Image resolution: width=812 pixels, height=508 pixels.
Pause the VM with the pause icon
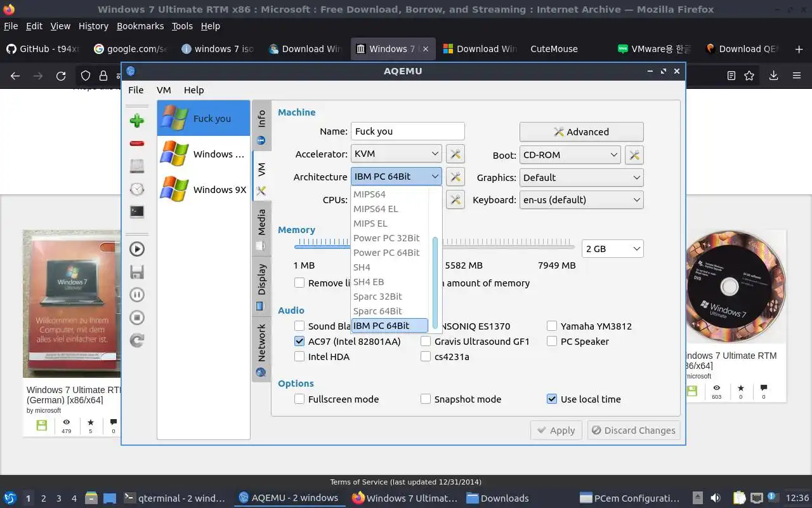(137, 295)
